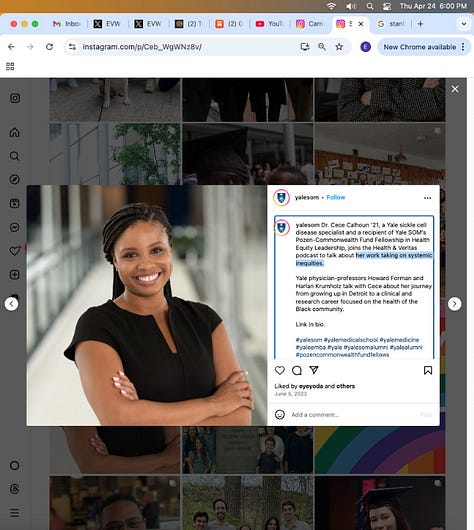Open the graduation cap post thumbnail at bottom right
The height and width of the screenshot is (530, 474).
tap(380, 503)
